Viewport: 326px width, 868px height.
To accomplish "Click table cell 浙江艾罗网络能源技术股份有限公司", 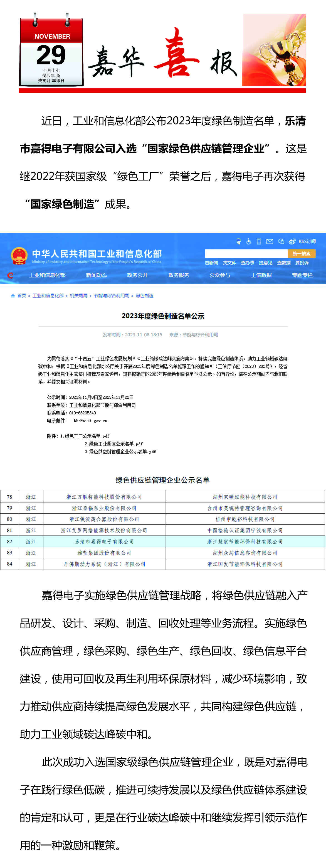I will (x=104, y=530).
